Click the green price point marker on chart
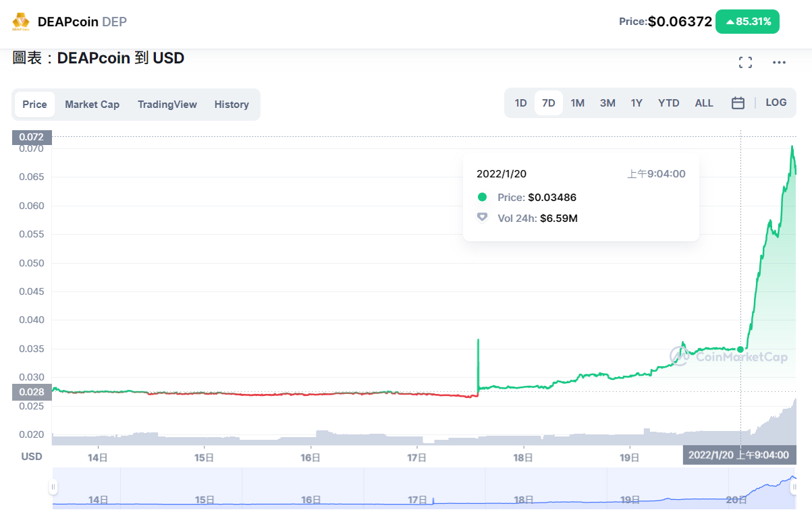 (740, 349)
